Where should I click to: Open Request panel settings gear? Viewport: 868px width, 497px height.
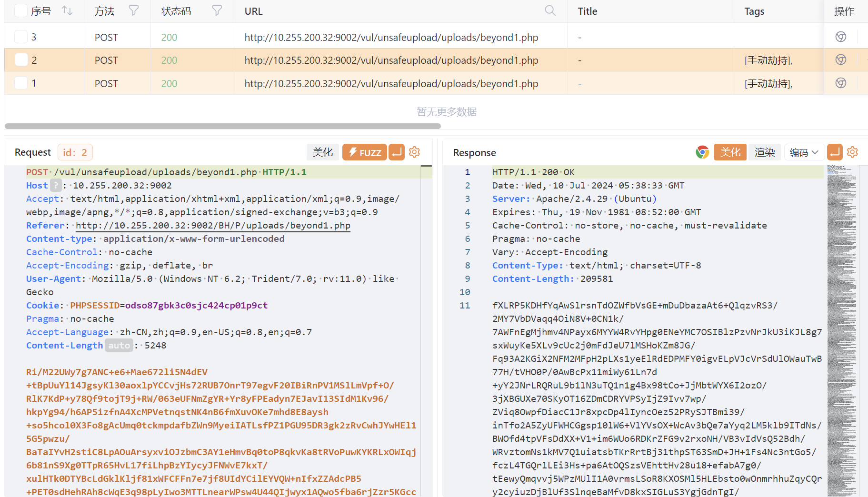click(x=415, y=152)
